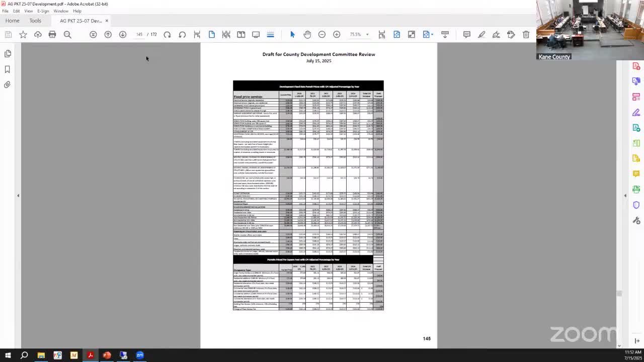Image resolution: width=644 pixels, height=362 pixels.
Task: Open the bookmarks panel
Action: pyautogui.click(x=8, y=69)
